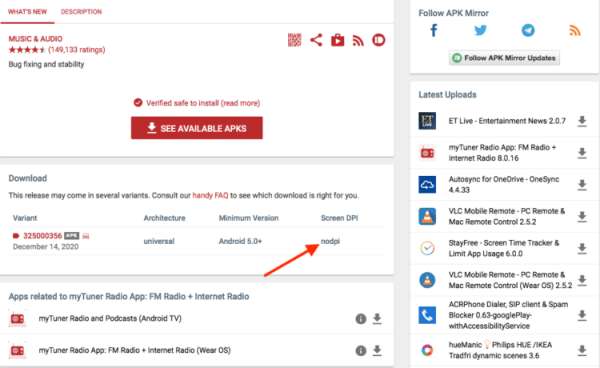Open the handy FAQ link
This screenshot has width=600, height=368.
coord(210,195)
